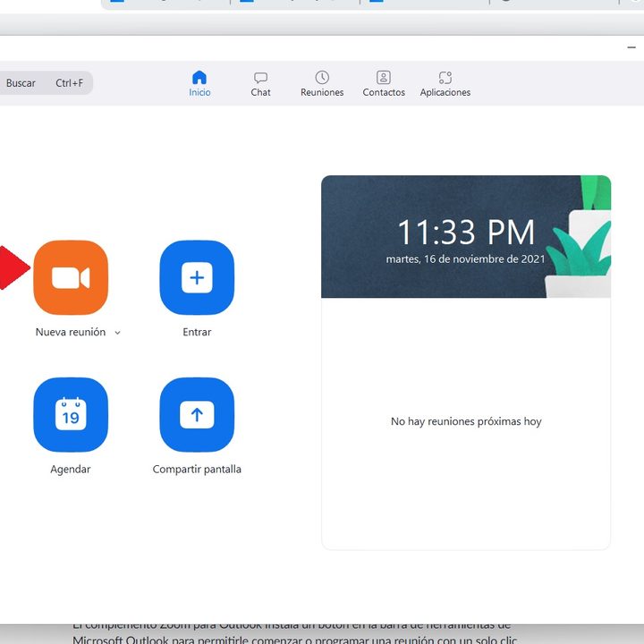Click the 11:33 PM clock banner

(x=466, y=236)
